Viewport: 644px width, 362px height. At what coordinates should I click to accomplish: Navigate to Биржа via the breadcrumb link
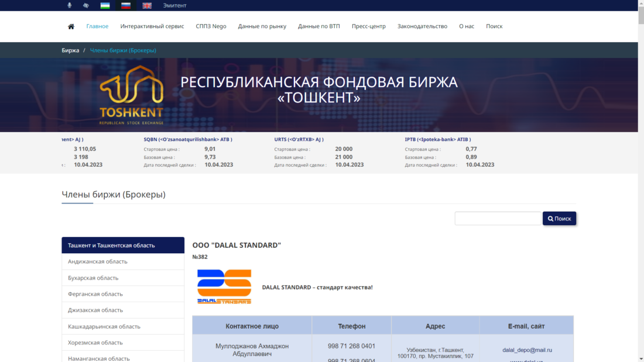coord(71,50)
